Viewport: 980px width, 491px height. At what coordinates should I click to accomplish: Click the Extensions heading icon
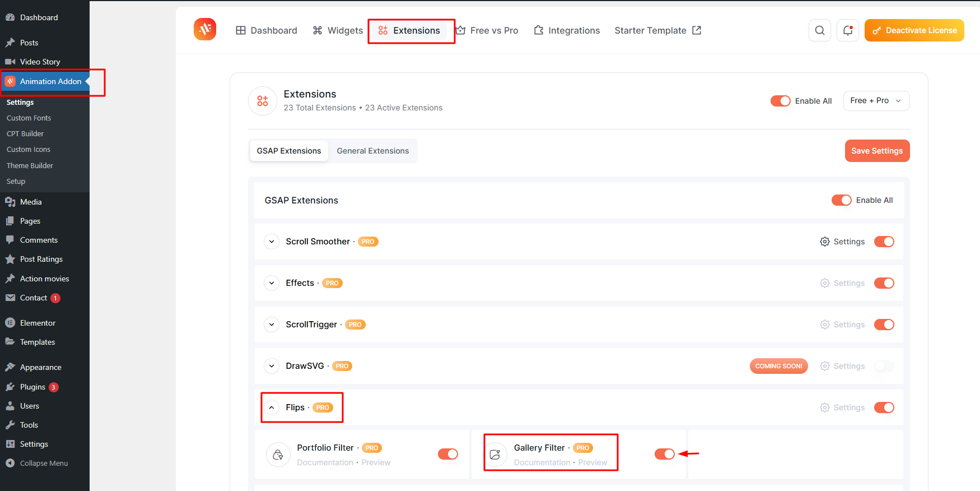tap(263, 101)
